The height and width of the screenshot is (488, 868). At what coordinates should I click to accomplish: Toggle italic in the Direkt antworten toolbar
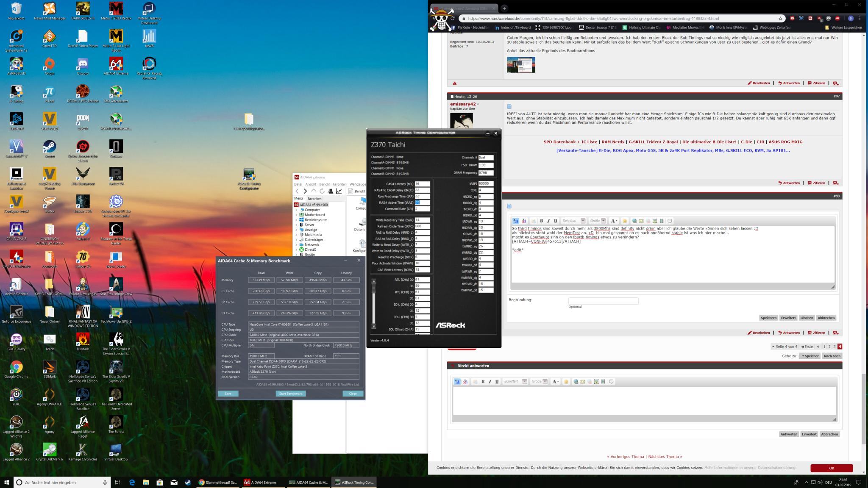(x=490, y=381)
